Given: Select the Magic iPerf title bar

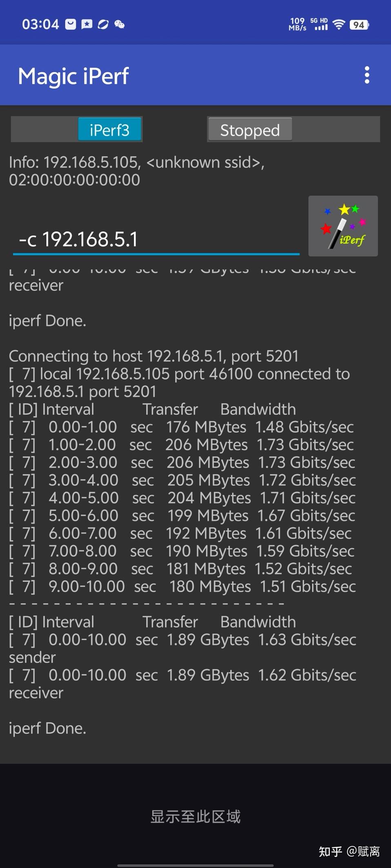Looking at the screenshot, I should point(74,75).
